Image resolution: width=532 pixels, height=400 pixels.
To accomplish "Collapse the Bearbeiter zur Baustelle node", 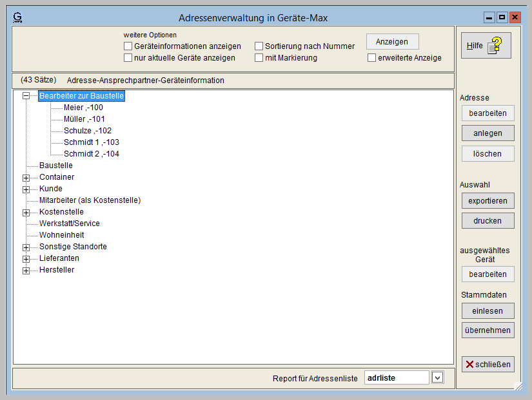I will pyautogui.click(x=26, y=96).
